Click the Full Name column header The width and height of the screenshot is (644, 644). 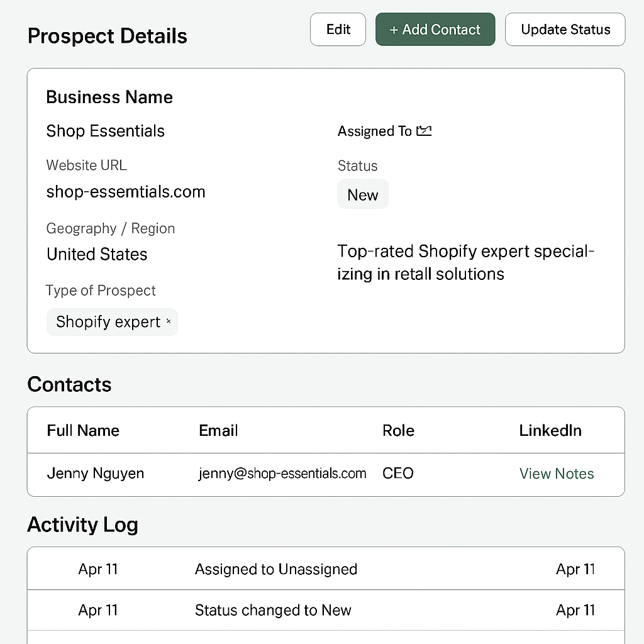(x=83, y=431)
